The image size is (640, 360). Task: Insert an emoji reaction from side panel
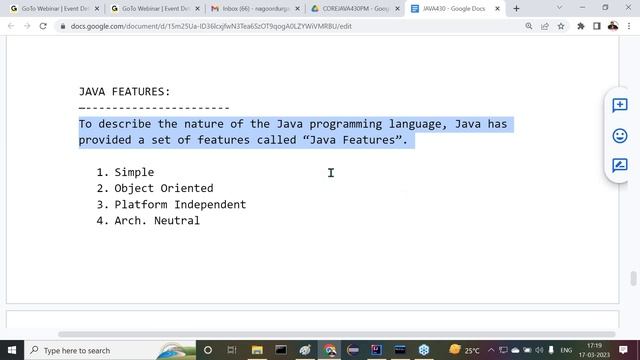pos(620,136)
